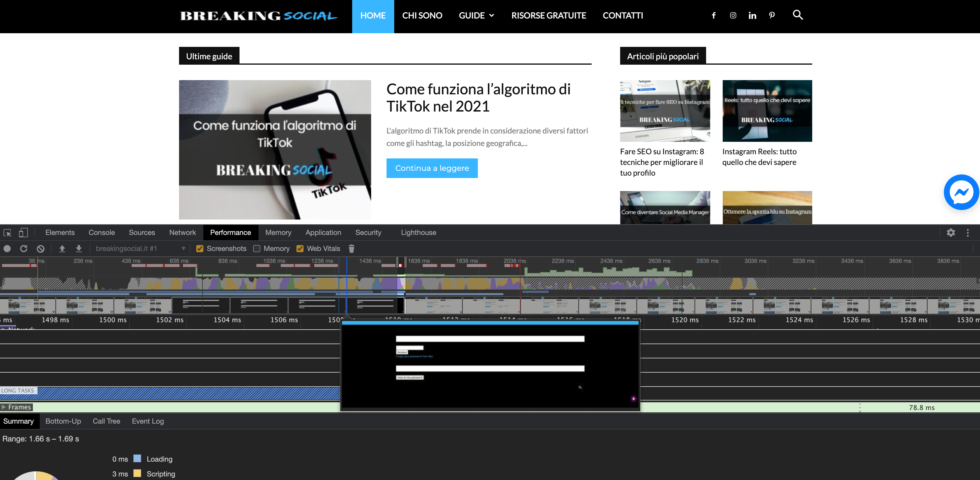Activate the DevTools inspect element icon
Viewport: 980px width, 480px height.
7,233
